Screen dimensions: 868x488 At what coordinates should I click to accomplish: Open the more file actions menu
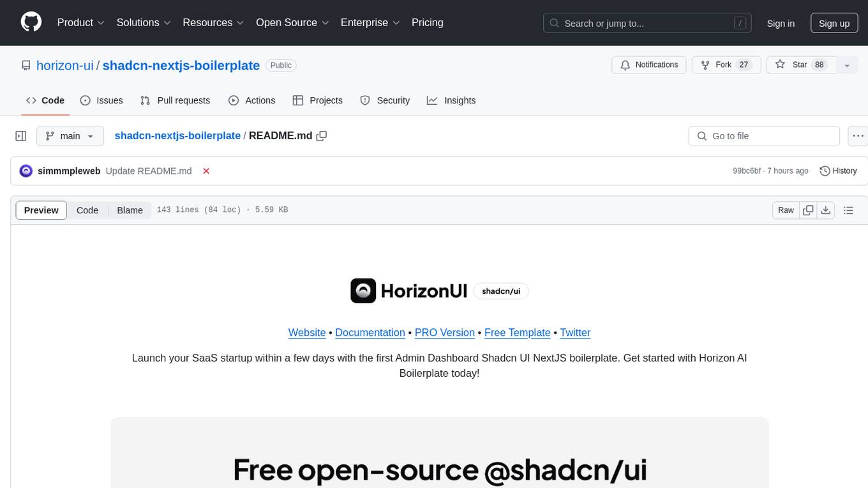click(858, 136)
